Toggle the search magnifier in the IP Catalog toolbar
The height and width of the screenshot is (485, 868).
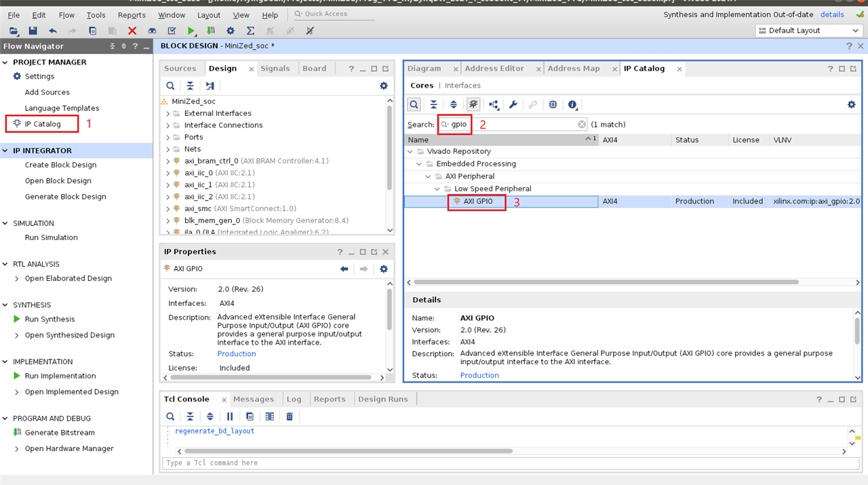coord(414,104)
